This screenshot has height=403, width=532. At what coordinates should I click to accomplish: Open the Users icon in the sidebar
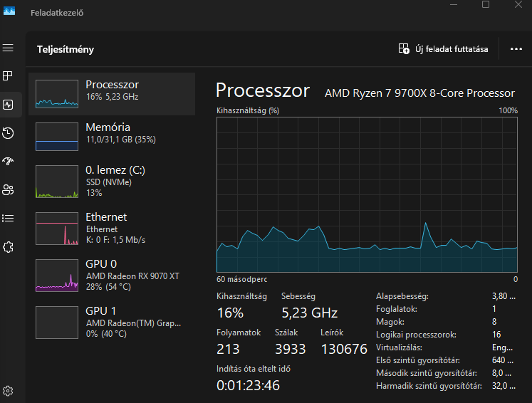tap(8, 189)
